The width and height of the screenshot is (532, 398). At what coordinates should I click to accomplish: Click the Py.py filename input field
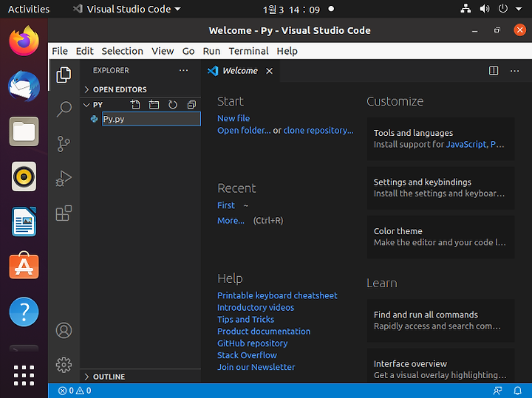(x=151, y=119)
